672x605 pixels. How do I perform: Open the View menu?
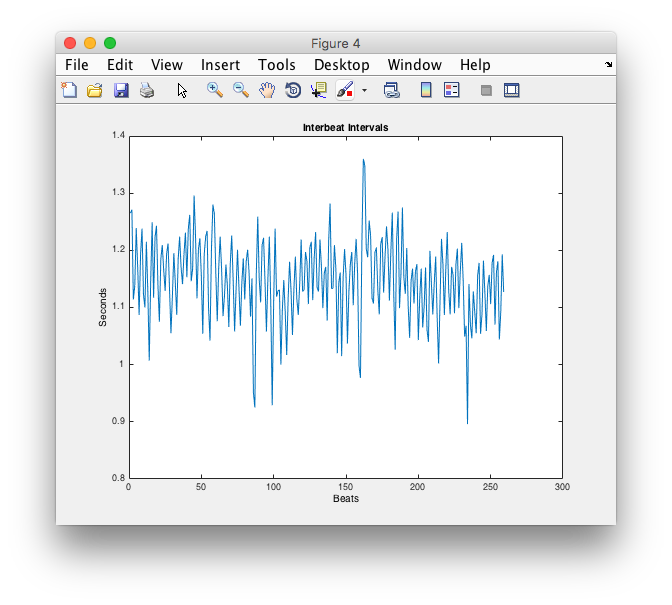point(167,65)
